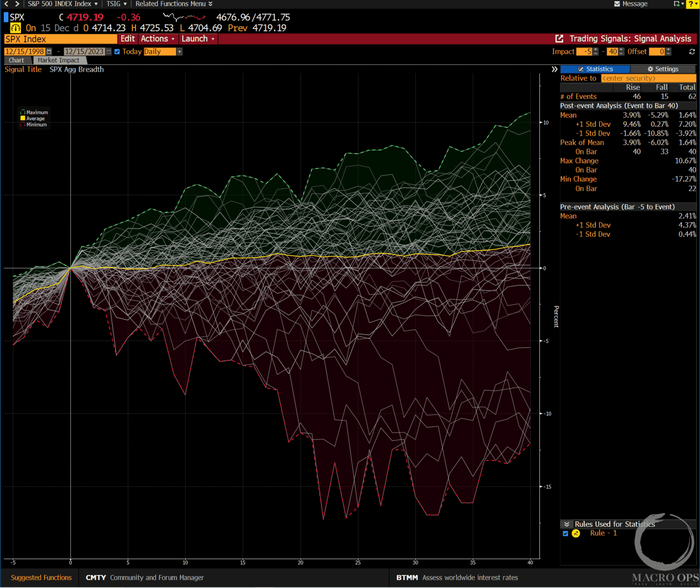The height and width of the screenshot is (588, 700).
Task: Open the BTMM worldwide interest rates link
Action: 457,578
